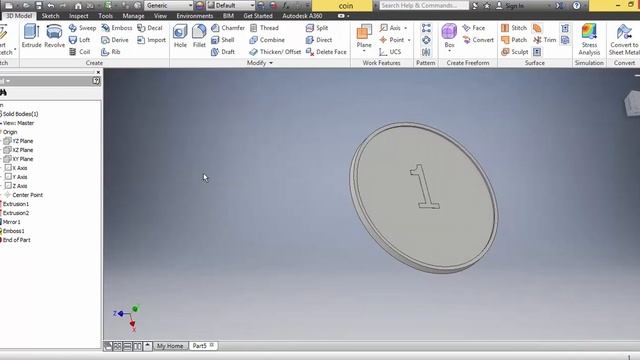Select the Part5 document tab
Screen dimensions: 640x360
tap(203, 346)
